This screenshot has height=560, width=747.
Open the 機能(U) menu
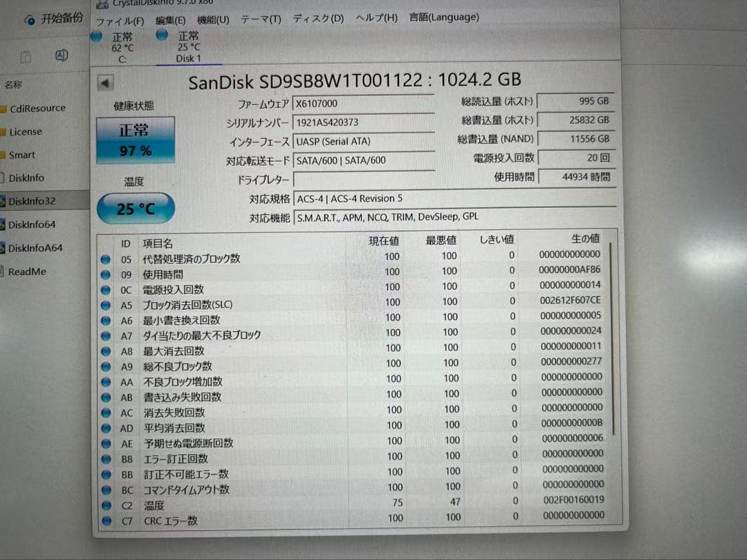213,20
